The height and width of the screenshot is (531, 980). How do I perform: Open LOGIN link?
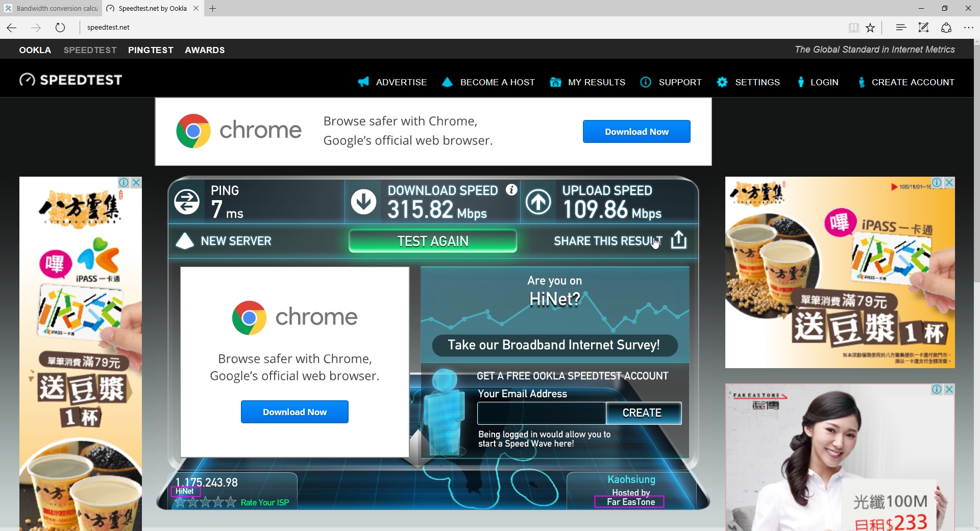[x=824, y=82]
